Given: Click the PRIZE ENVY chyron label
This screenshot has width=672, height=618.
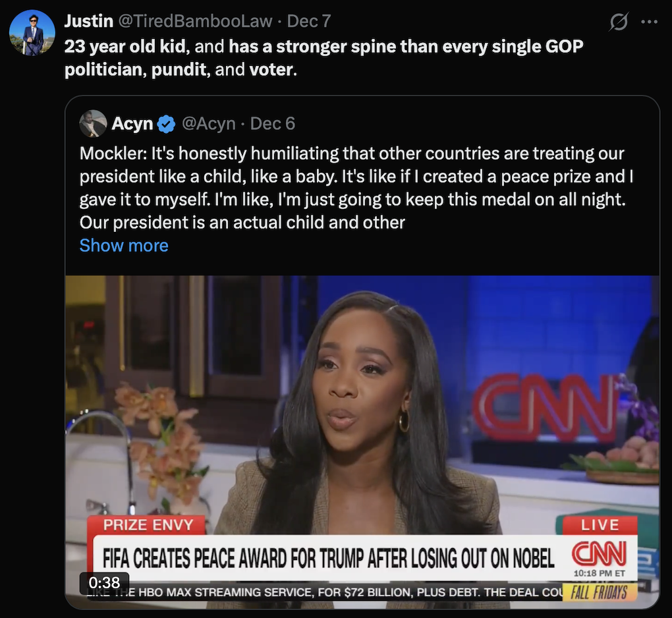Looking at the screenshot, I should tap(148, 525).
